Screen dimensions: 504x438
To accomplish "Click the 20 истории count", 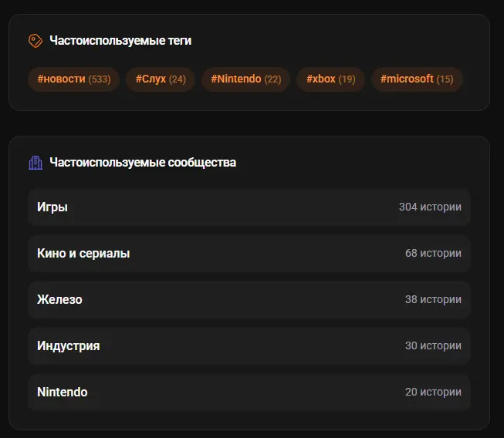I will point(433,393).
